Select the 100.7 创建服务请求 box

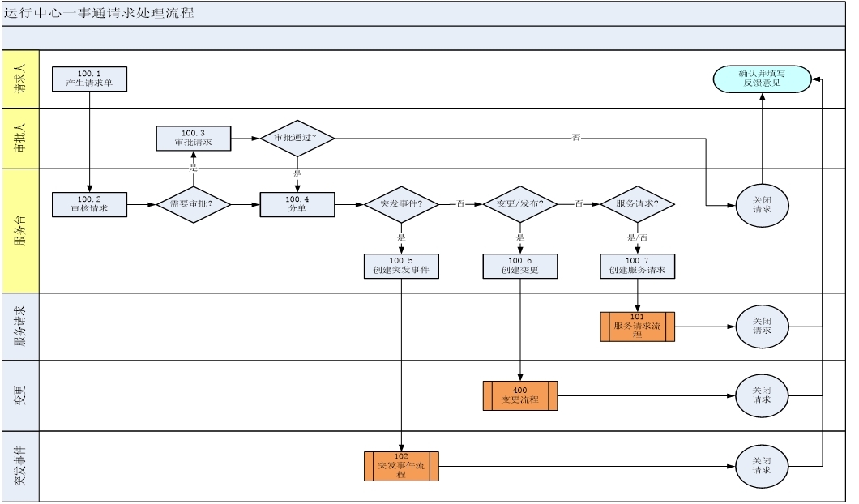(637, 266)
